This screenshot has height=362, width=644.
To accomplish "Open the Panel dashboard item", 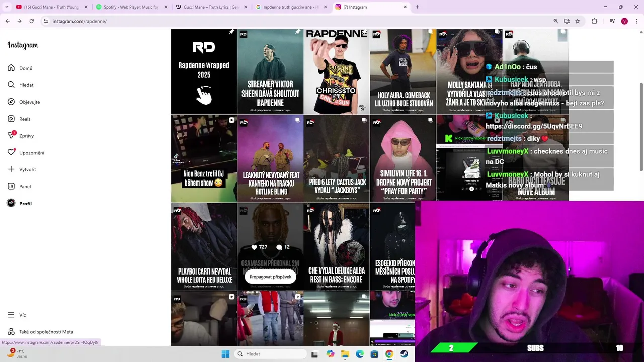I will coord(19,186).
